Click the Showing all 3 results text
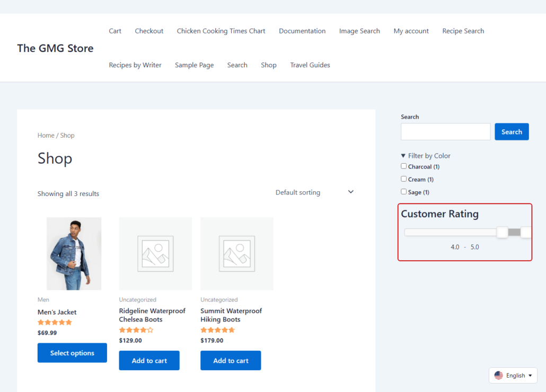 68,194
